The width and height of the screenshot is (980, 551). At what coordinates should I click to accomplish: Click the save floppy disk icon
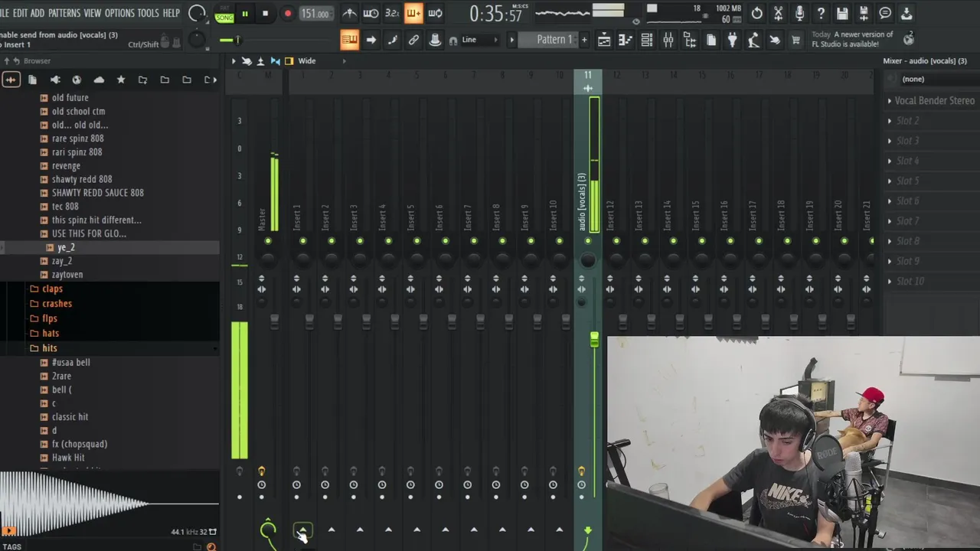[x=842, y=13]
